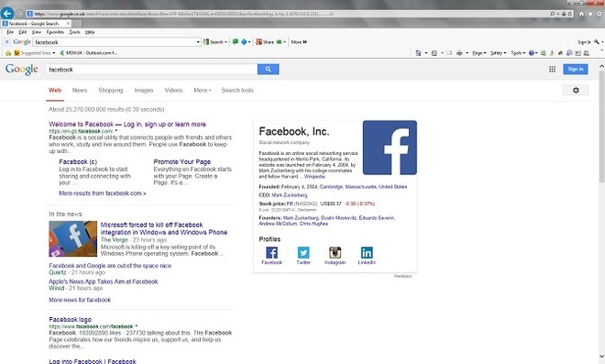Viewport: 605px width, 364px height.
Task: Open Welcome to Facebook search result link
Action: pyautogui.click(x=127, y=125)
